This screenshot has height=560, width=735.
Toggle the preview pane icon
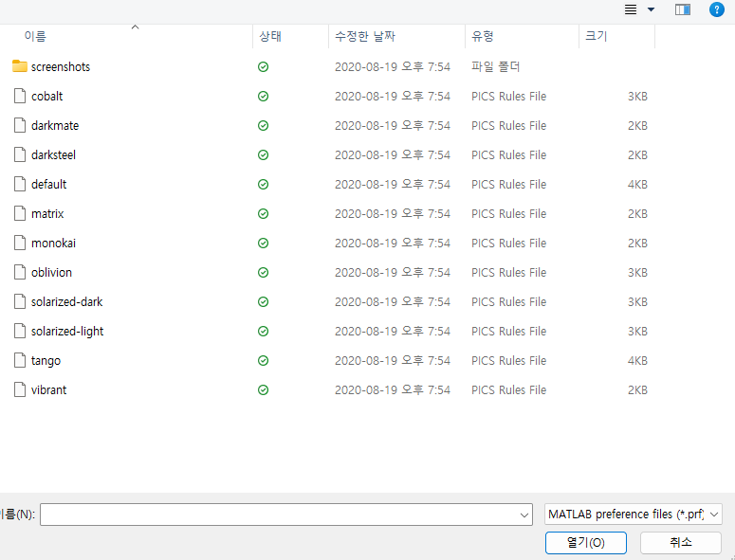[683, 9]
